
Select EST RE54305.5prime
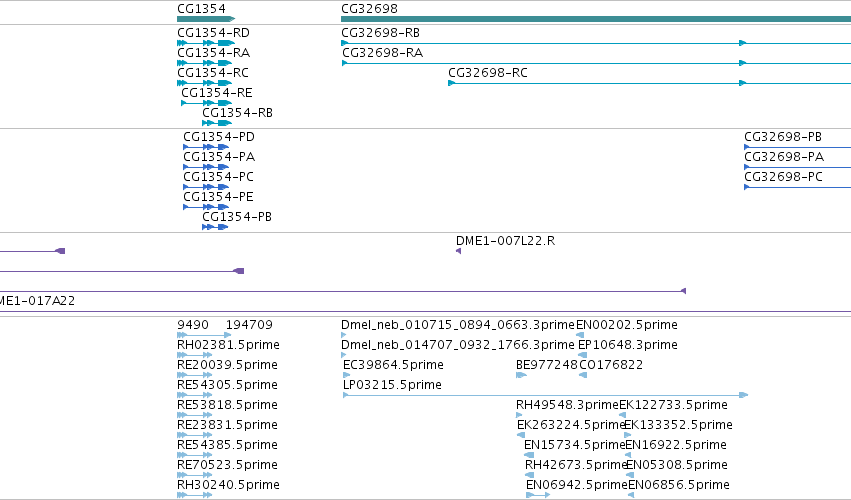point(227,385)
